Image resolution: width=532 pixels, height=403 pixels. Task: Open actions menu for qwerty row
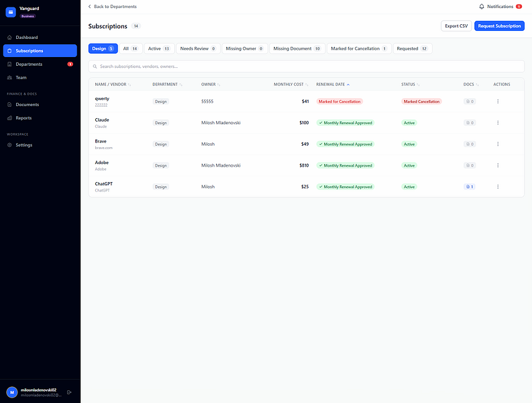point(498,101)
